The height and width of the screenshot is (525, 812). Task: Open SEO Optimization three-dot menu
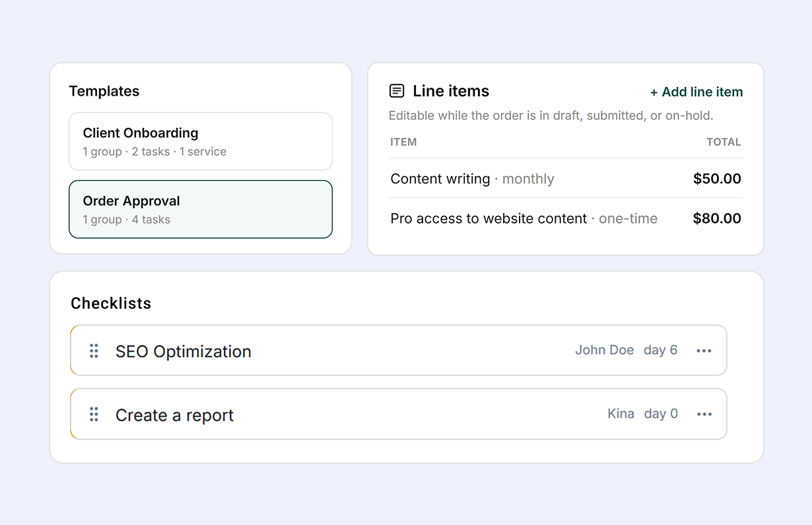[x=704, y=351]
